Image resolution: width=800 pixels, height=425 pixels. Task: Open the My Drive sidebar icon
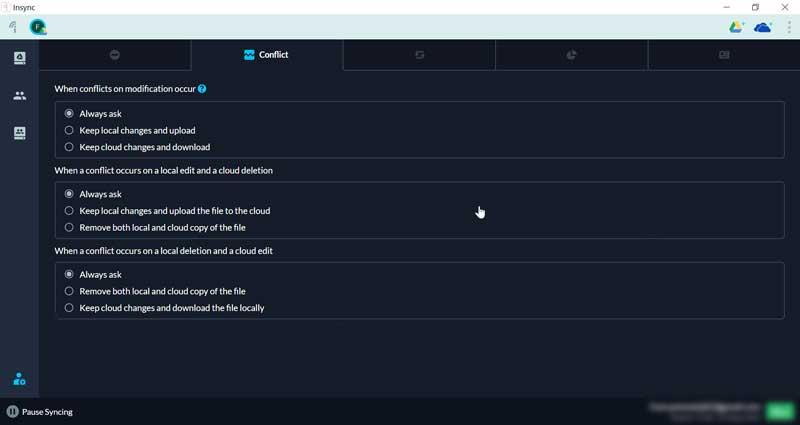[x=19, y=59]
